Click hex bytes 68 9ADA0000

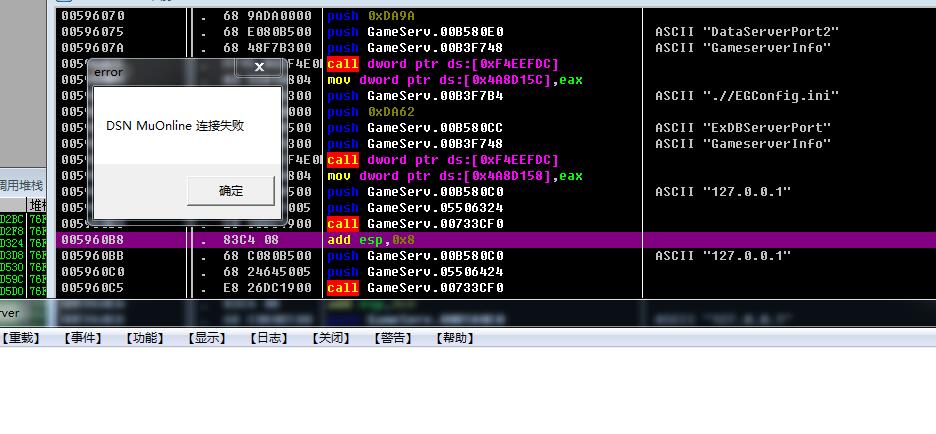[267, 16]
